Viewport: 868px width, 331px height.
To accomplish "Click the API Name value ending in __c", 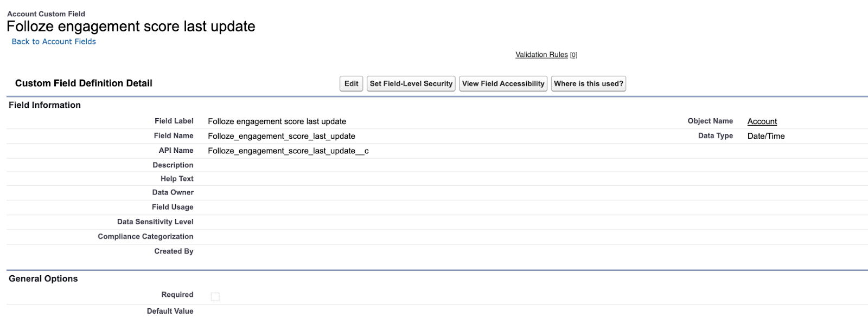I will [288, 151].
